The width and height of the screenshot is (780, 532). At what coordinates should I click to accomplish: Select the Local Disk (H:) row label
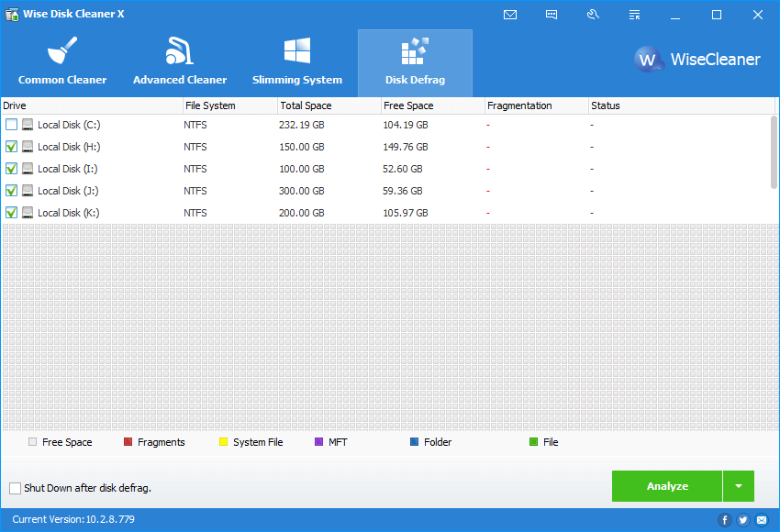click(x=69, y=147)
